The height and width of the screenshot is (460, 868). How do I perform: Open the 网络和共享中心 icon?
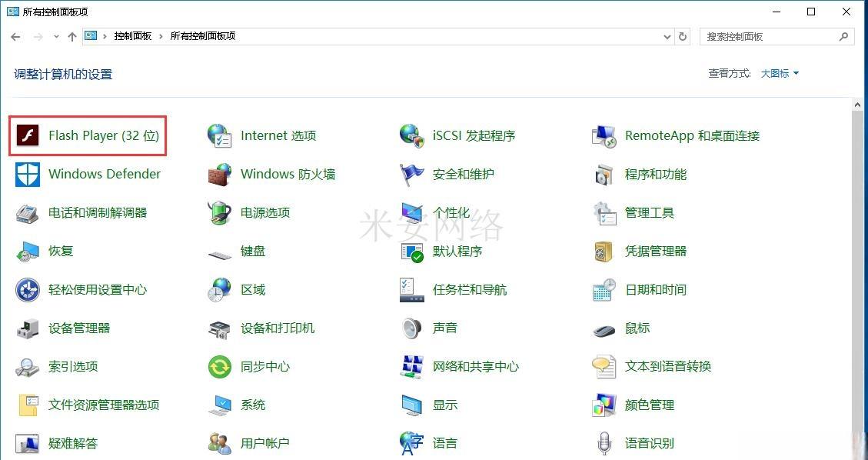tap(412, 366)
